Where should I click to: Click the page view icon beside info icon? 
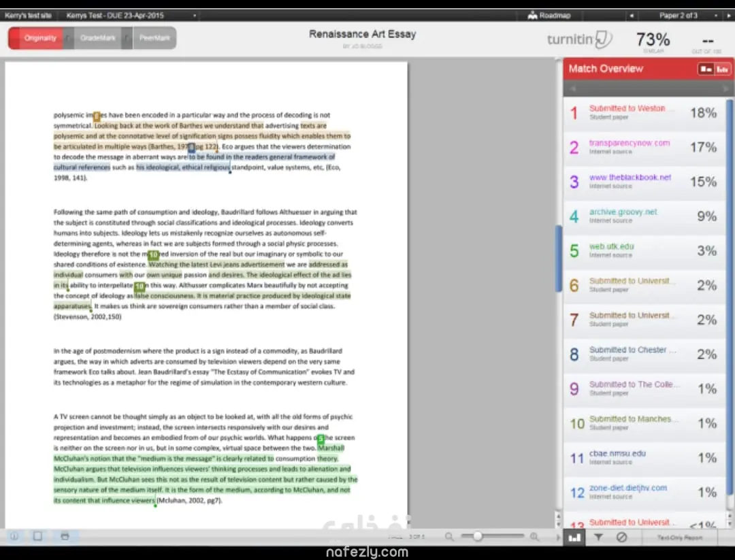(38, 536)
